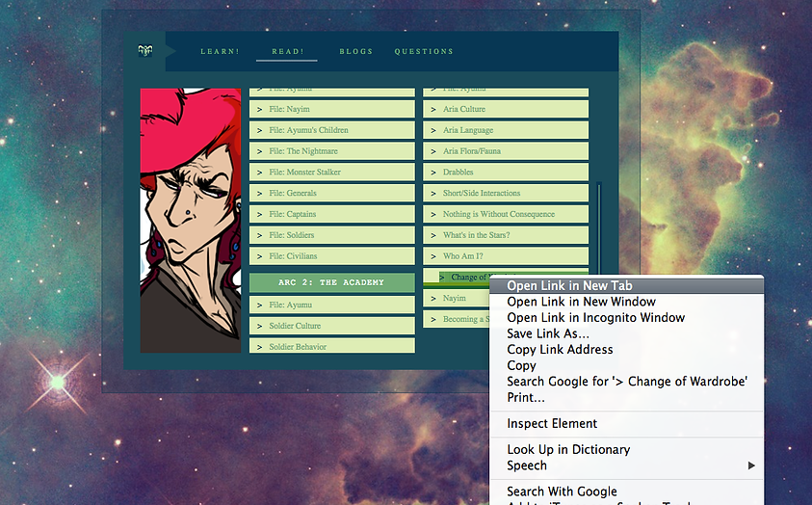Image resolution: width=812 pixels, height=505 pixels.
Task: Open the Short/Side Interactions link
Action: tap(506, 193)
